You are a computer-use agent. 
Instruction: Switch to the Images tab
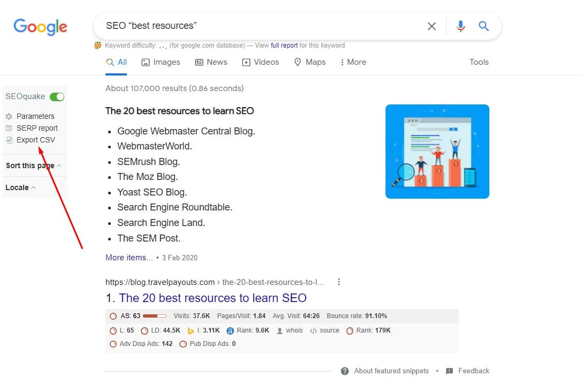pos(161,62)
